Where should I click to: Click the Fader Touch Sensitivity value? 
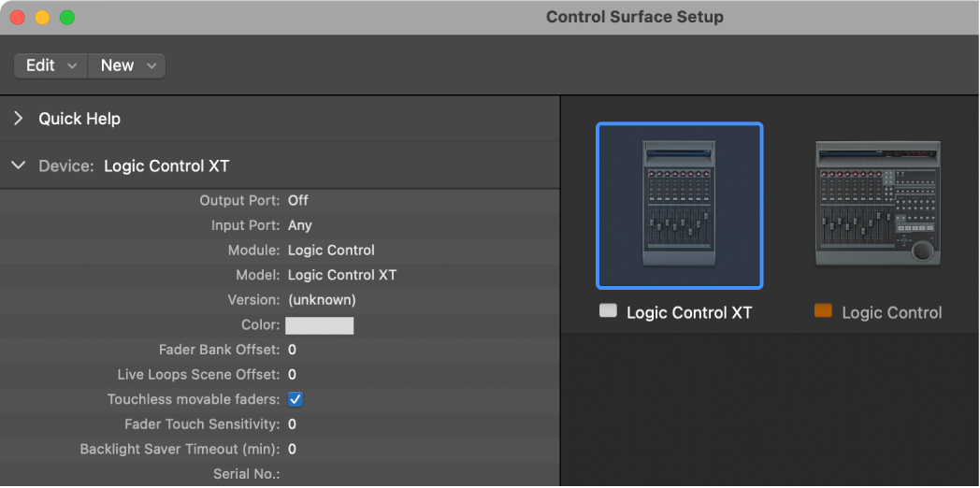[x=292, y=424]
